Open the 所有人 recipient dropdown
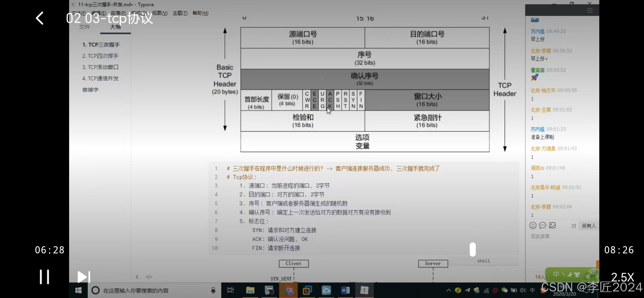644x298 pixels. 589,226
